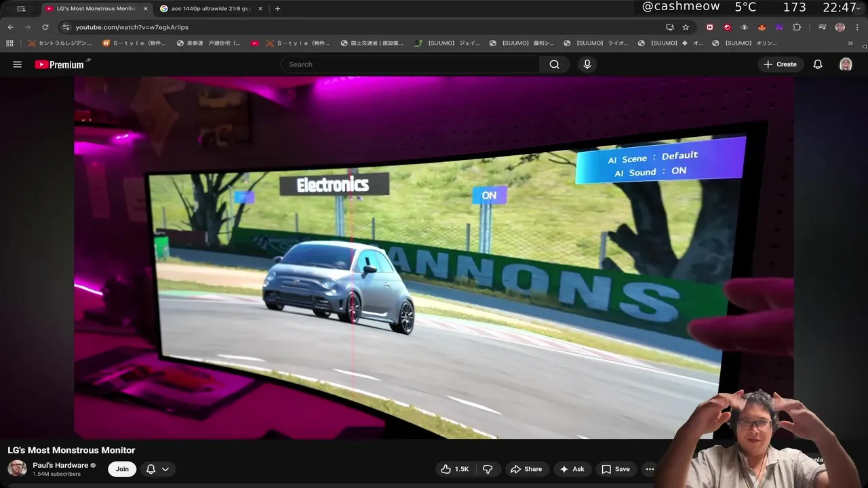Open subscription notification bell dropdown
The height and width of the screenshot is (488, 868).
(x=157, y=469)
